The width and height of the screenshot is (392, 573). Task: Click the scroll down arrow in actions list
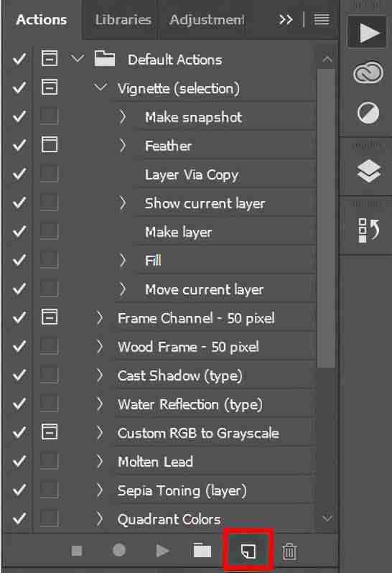(327, 518)
